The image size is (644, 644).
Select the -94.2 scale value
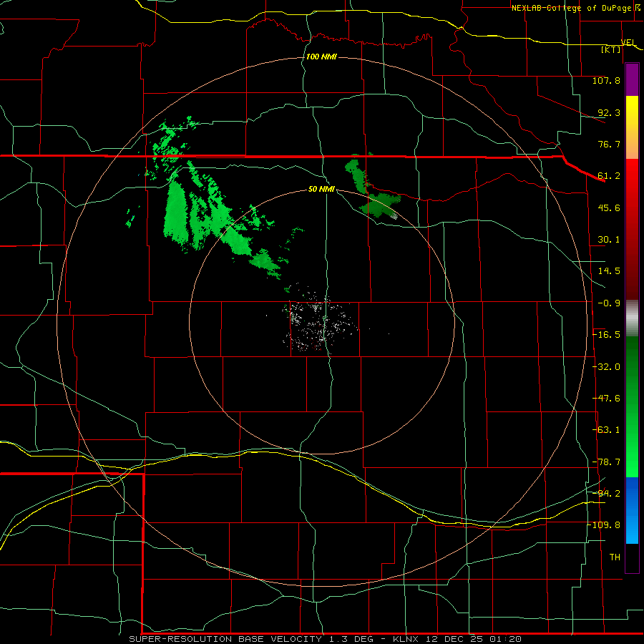tap(606, 494)
